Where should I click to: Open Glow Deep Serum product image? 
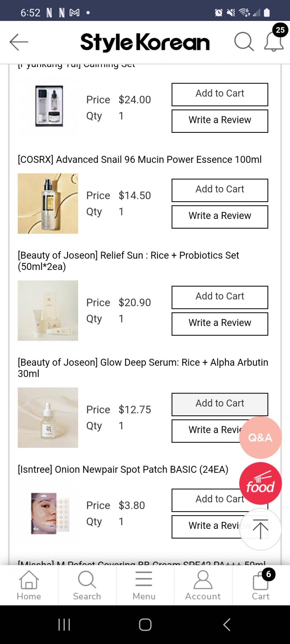[48, 417]
